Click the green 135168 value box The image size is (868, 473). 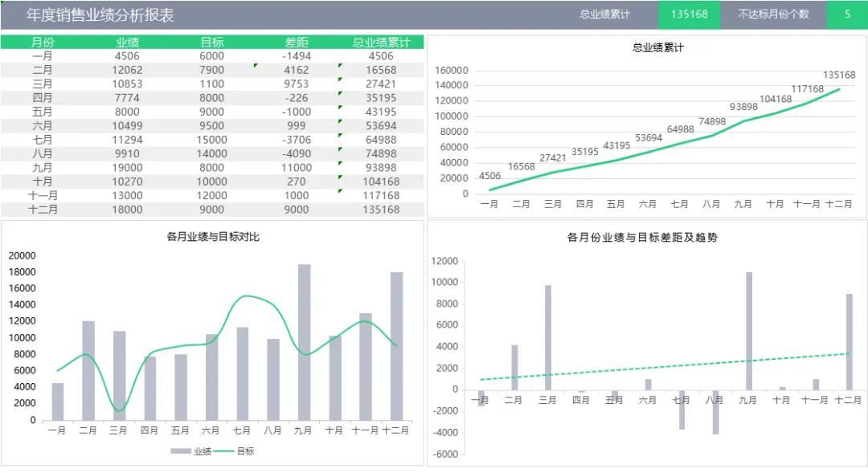(x=690, y=14)
